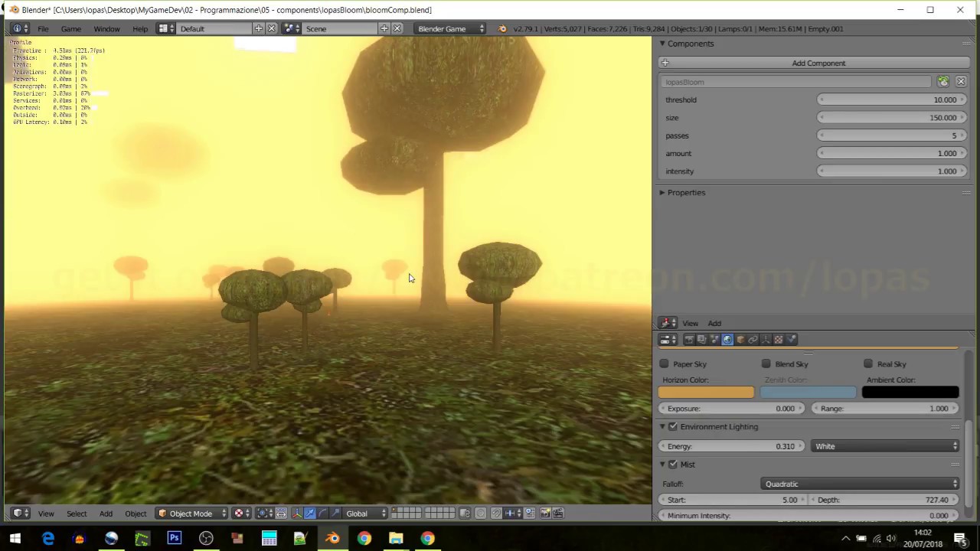Remove the lopasBloom component
The width and height of the screenshot is (980, 551).
coord(961,82)
